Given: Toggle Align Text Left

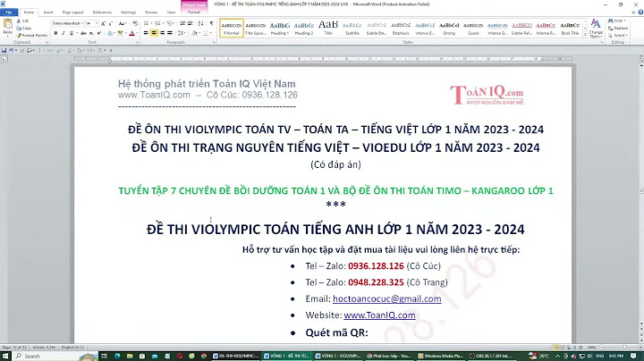Looking at the screenshot, I should [146, 33].
